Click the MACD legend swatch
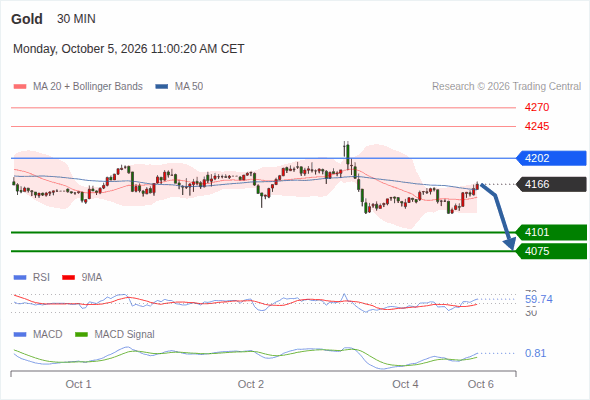Image resolution: width=590 pixels, height=400 pixels. (20, 335)
